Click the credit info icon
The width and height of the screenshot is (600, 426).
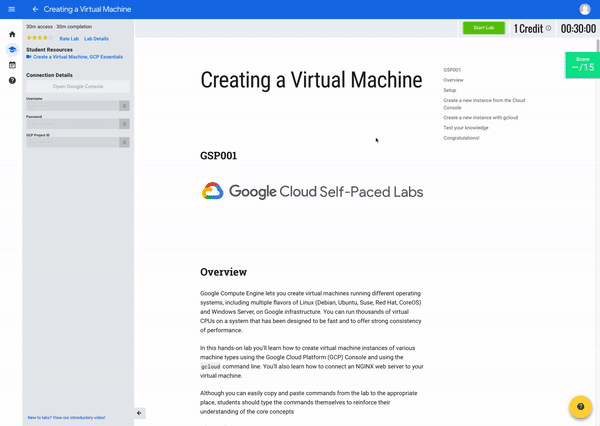[x=548, y=28]
